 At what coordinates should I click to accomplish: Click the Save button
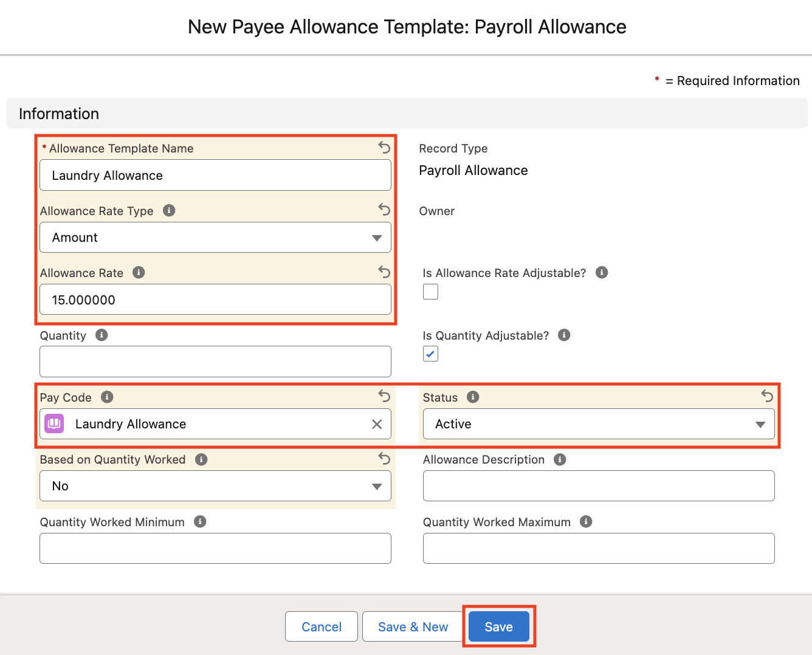pos(498,626)
